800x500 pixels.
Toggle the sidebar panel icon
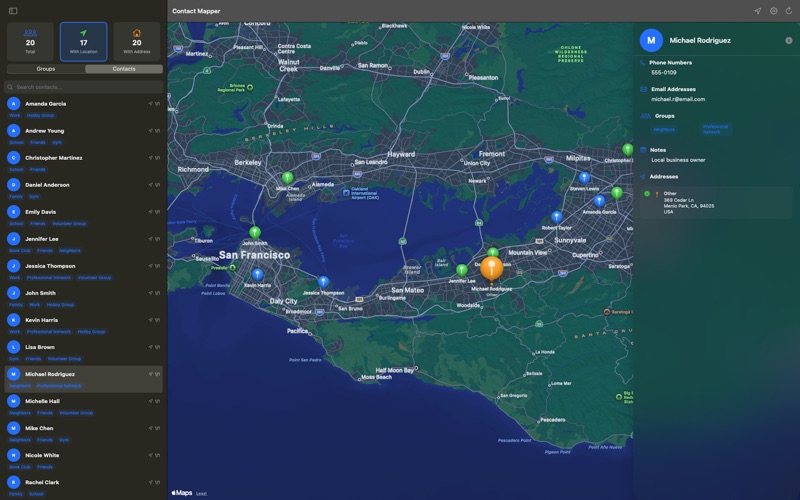click(13, 11)
